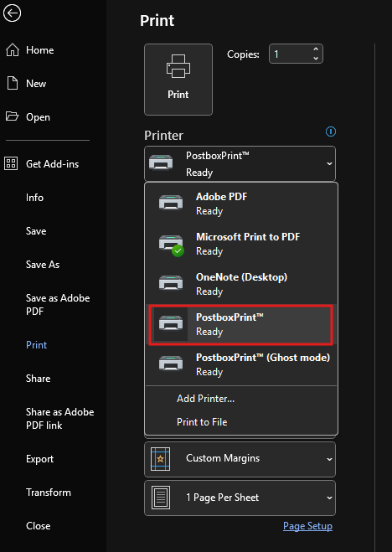Click the New document icon

point(13,84)
